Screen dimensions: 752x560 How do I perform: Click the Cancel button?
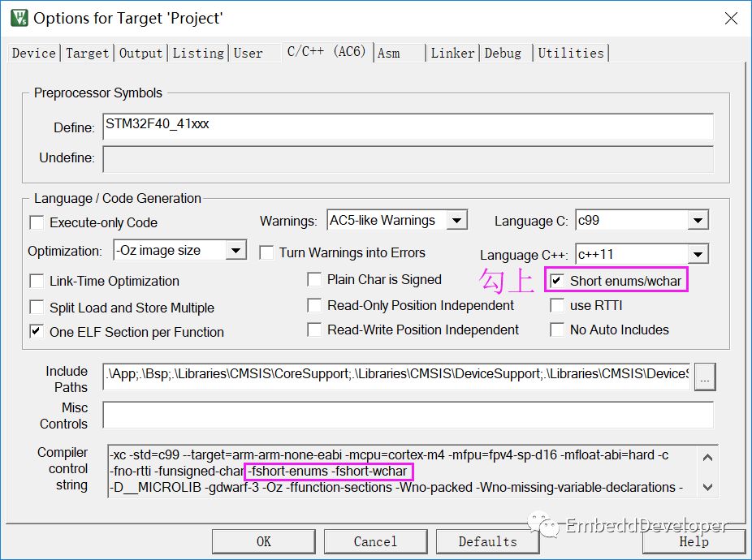[375, 542]
